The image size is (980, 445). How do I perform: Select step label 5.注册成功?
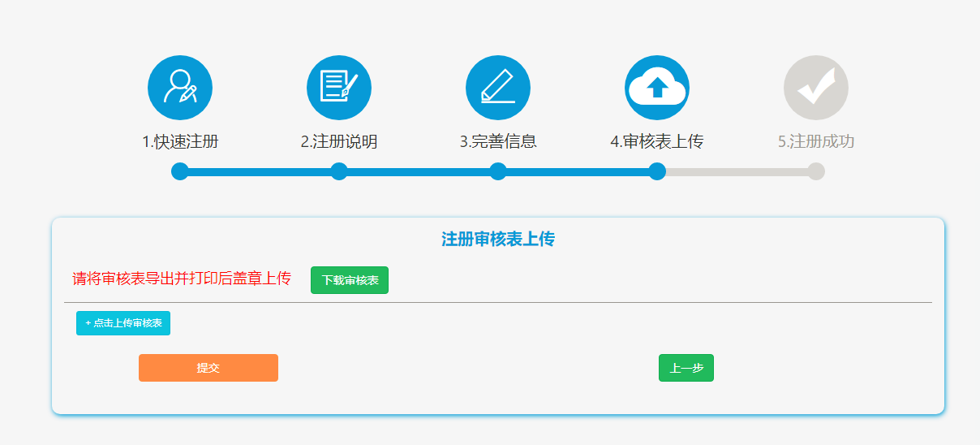click(x=816, y=142)
